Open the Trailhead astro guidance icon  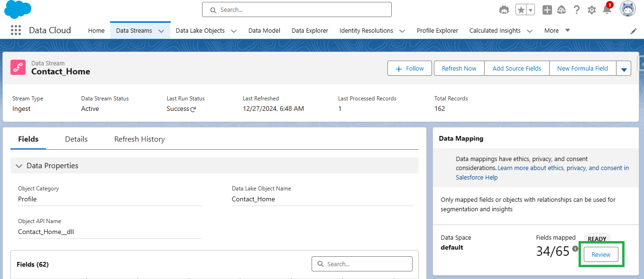[504, 10]
